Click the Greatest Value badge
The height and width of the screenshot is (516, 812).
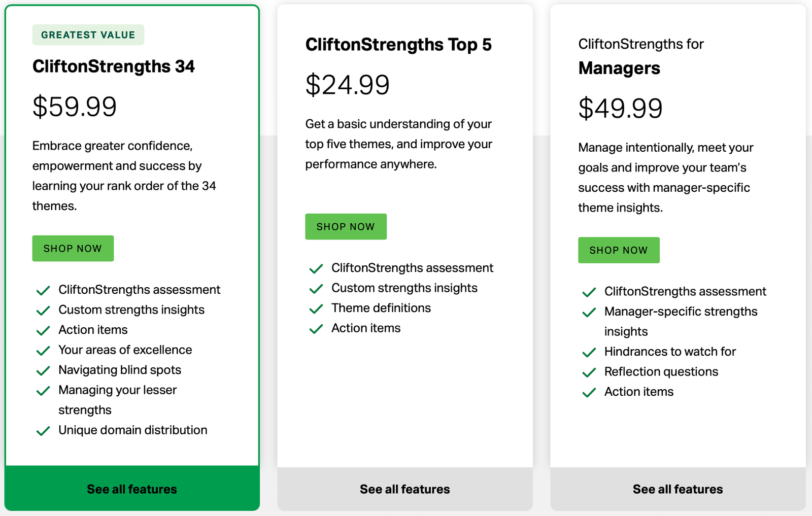(87, 35)
